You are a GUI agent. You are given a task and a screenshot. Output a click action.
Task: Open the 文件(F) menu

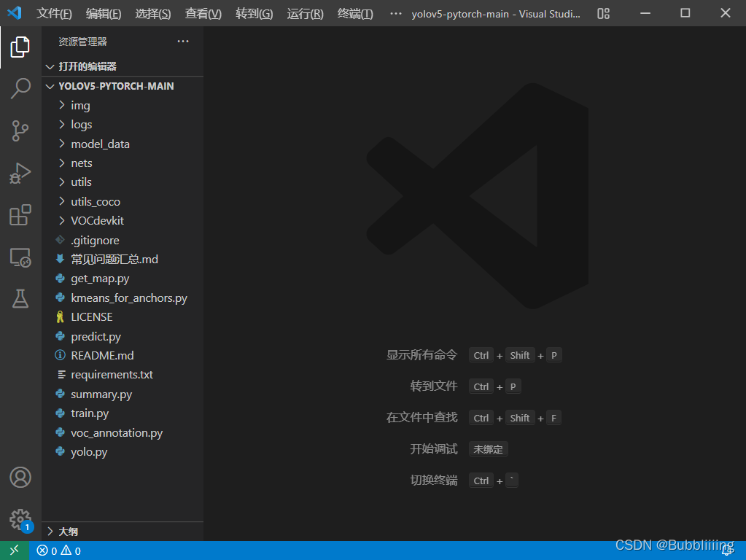[x=54, y=13]
